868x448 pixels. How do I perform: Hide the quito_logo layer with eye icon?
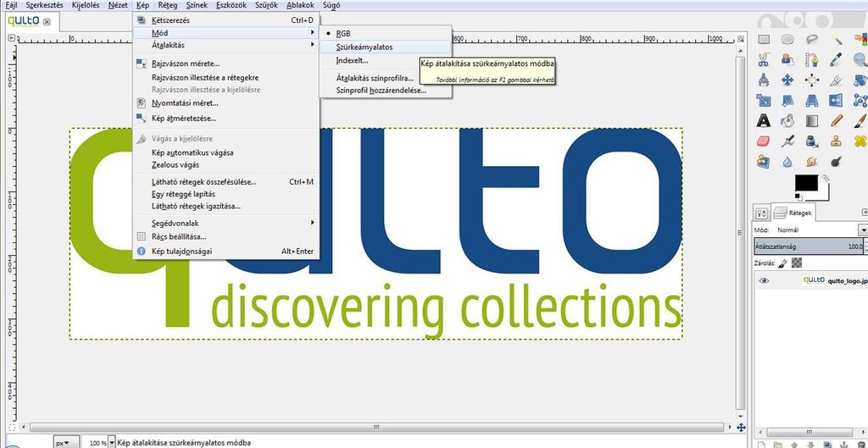[x=764, y=280]
